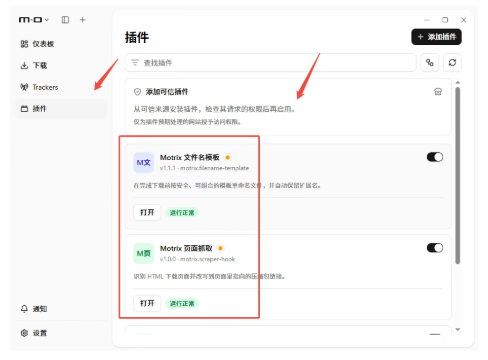Click orange status dot of 页面抓取
Image resolution: width=488 pixels, height=360 pixels.
click(220, 248)
